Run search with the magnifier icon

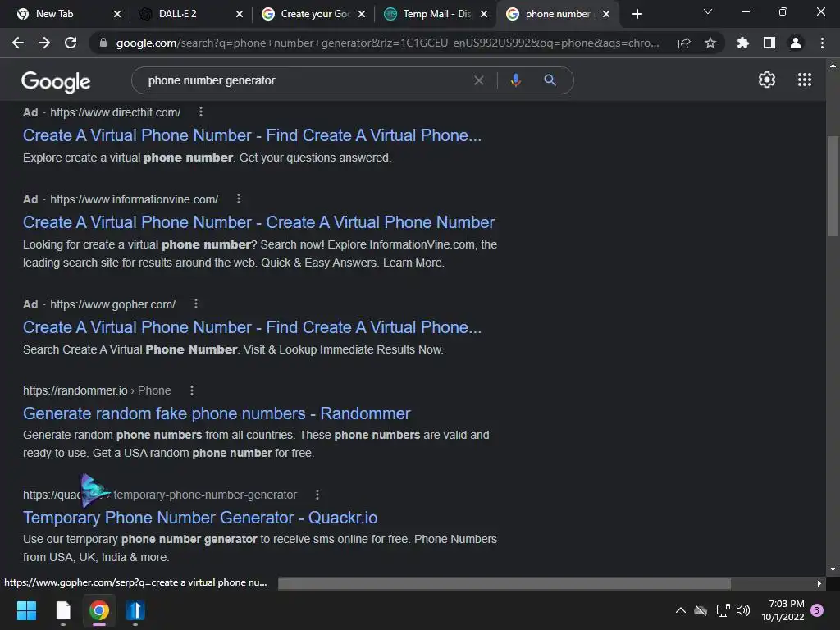[x=550, y=80]
